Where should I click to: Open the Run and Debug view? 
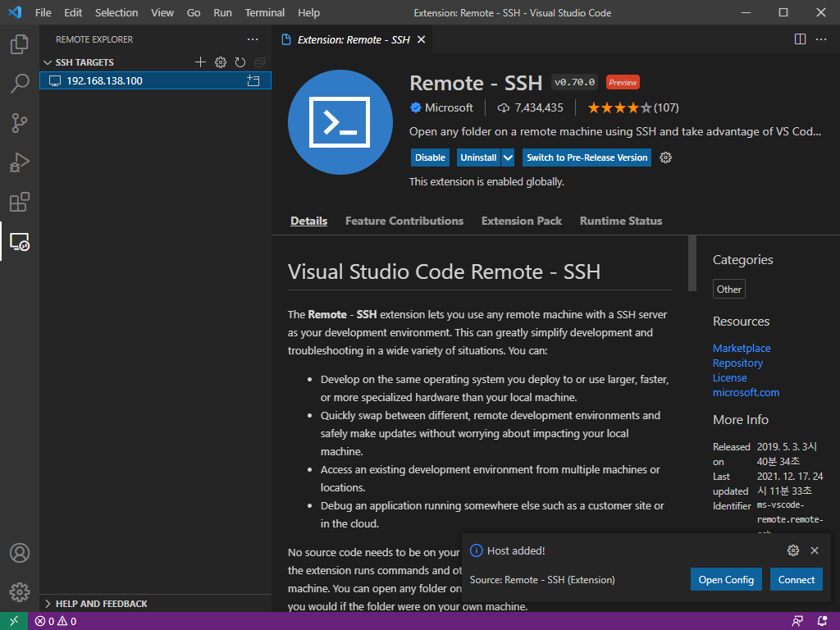(x=20, y=162)
